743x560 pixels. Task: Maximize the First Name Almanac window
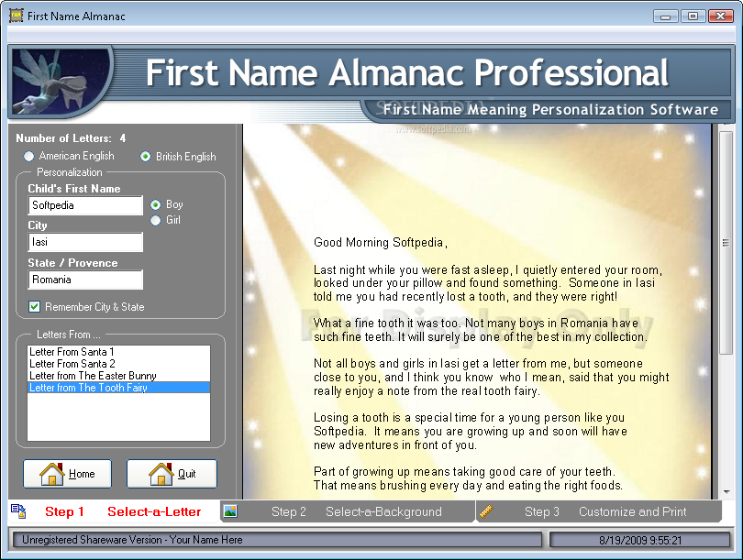coord(693,16)
